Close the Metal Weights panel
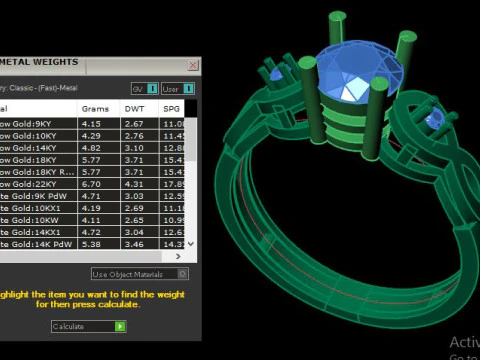Screen dimensions: 480x360 click(193, 65)
